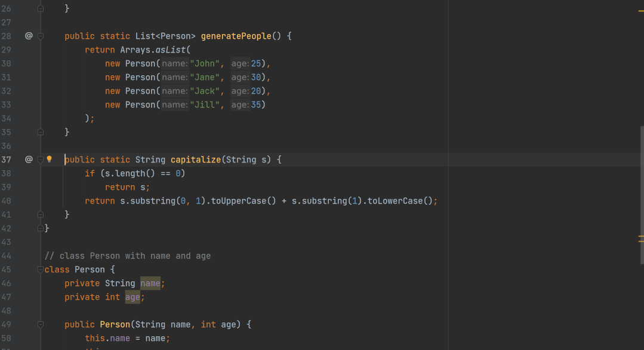Collapse the Person constructor fold marker

pyautogui.click(x=41, y=324)
